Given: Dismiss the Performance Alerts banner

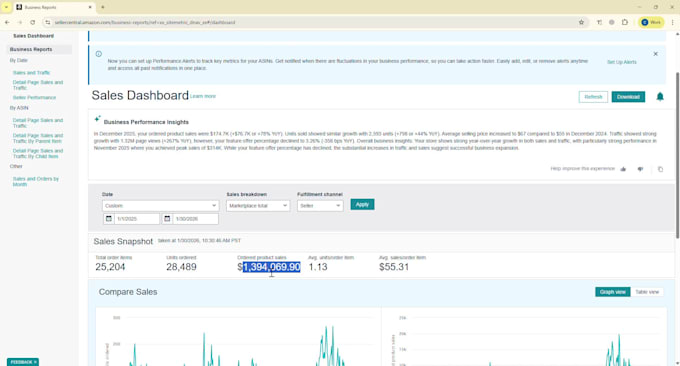Looking at the screenshot, I should click(x=655, y=54).
